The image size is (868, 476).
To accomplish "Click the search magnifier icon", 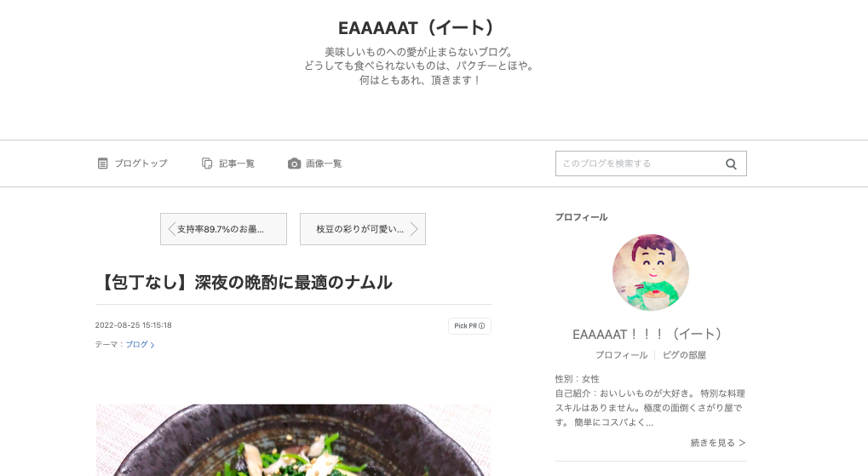I will (731, 163).
